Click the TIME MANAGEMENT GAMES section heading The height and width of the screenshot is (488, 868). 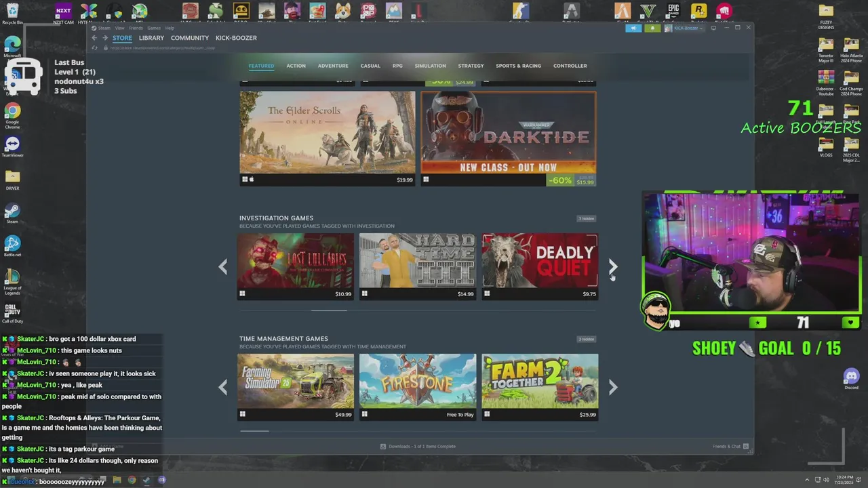point(283,338)
